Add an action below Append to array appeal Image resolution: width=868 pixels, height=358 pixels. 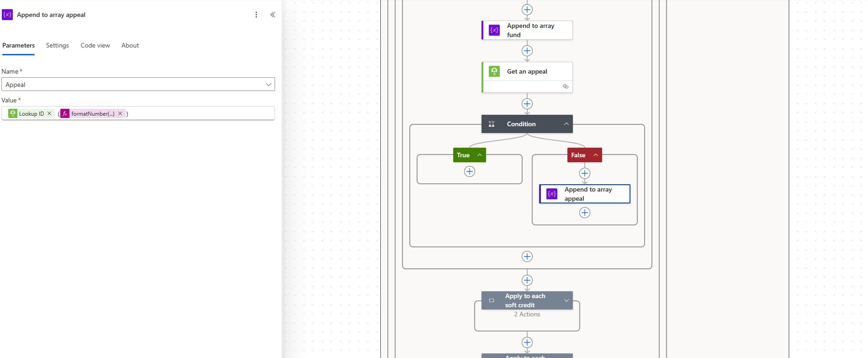[x=585, y=213]
